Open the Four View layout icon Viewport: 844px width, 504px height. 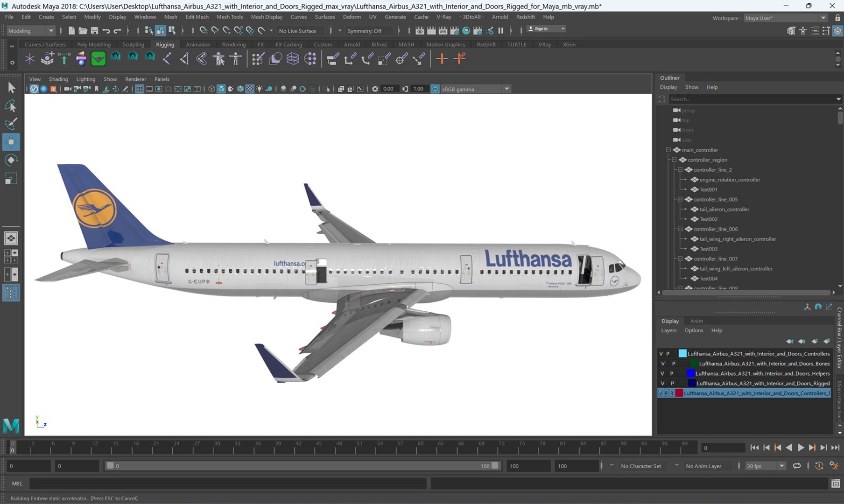[x=11, y=256]
